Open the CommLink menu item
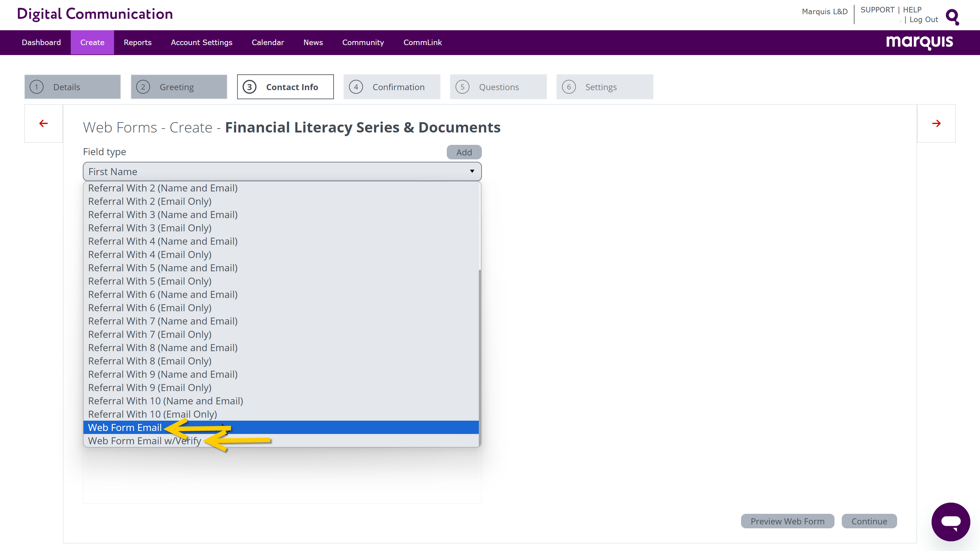Viewport: 980px width, 551px height. tap(422, 42)
